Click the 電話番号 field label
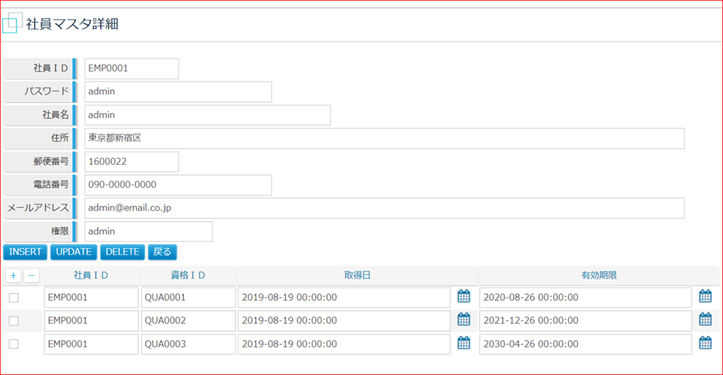 [51, 185]
